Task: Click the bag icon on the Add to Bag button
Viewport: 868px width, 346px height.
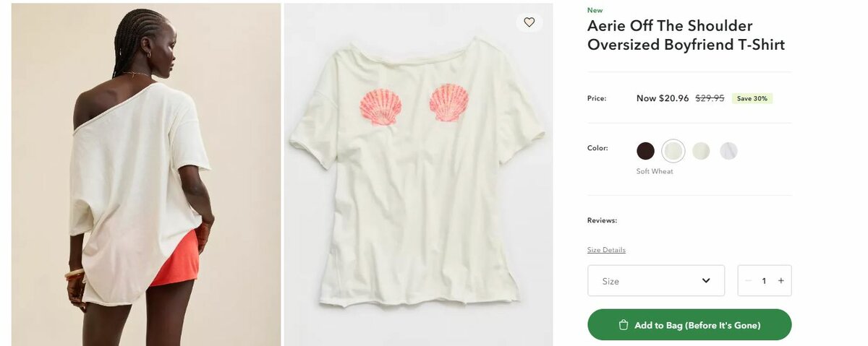Action: (624, 325)
